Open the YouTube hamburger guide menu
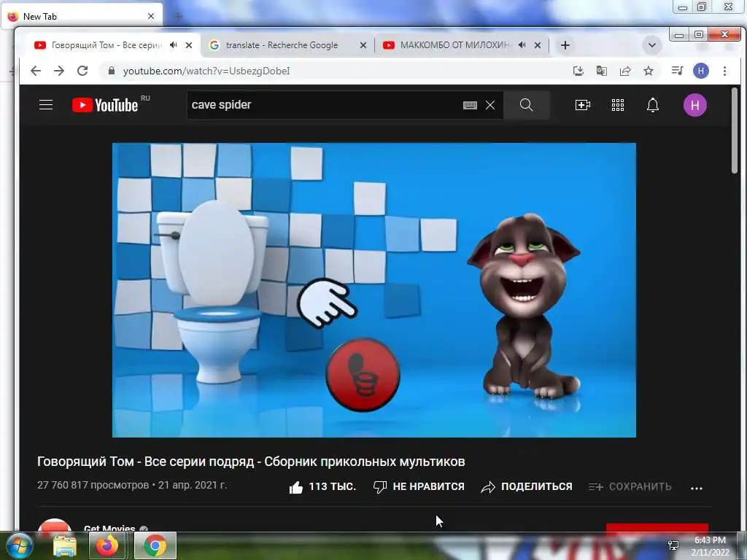This screenshot has width=747, height=560. pos(46,105)
